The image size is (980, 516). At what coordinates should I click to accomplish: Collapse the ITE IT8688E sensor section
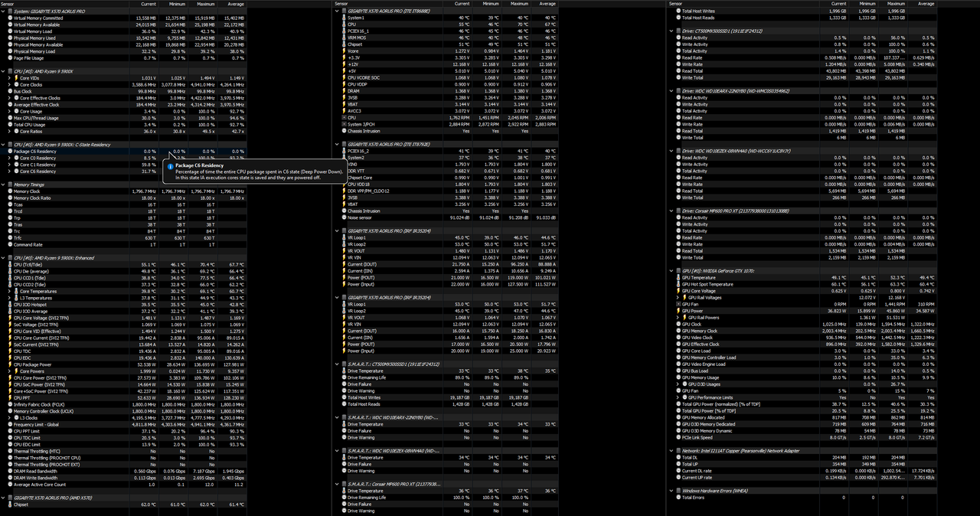(338, 11)
